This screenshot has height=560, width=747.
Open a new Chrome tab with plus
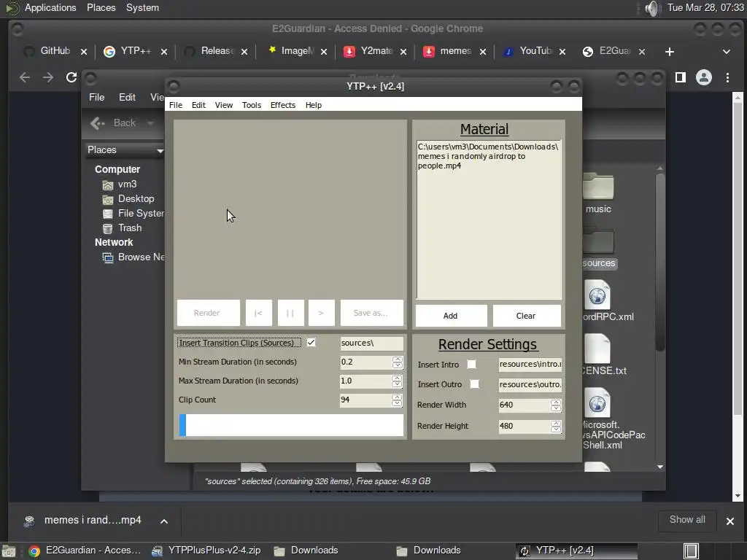pos(670,52)
